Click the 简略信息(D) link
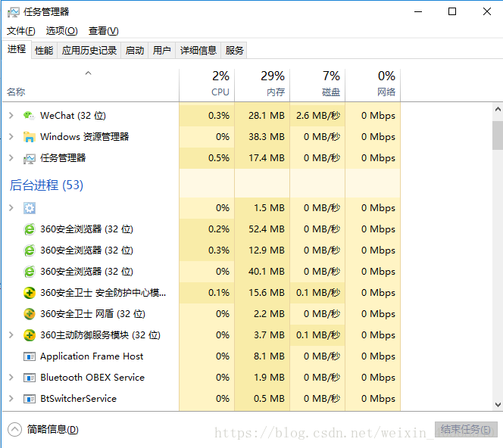The width and height of the screenshot is (503, 448). click(52, 429)
